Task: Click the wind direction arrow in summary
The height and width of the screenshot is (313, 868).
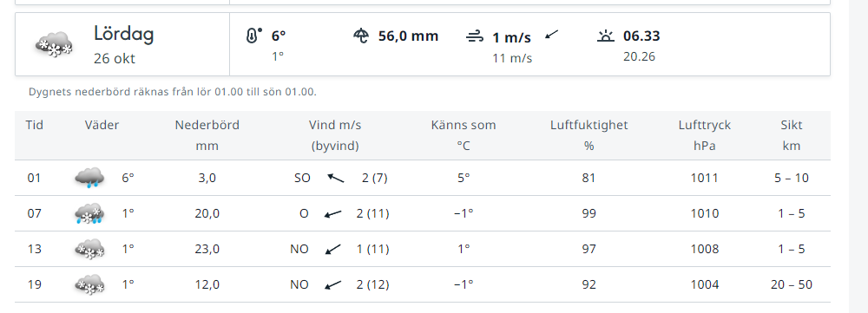Action: click(551, 35)
